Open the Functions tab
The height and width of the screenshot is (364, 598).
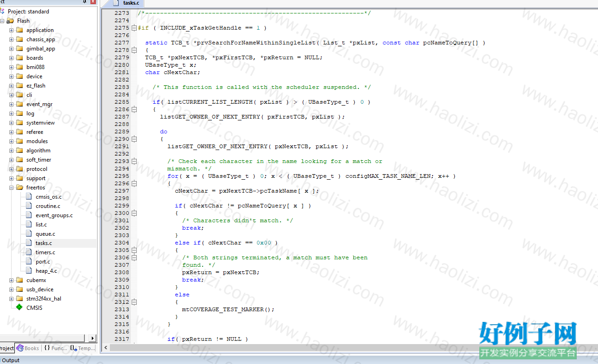point(56,348)
